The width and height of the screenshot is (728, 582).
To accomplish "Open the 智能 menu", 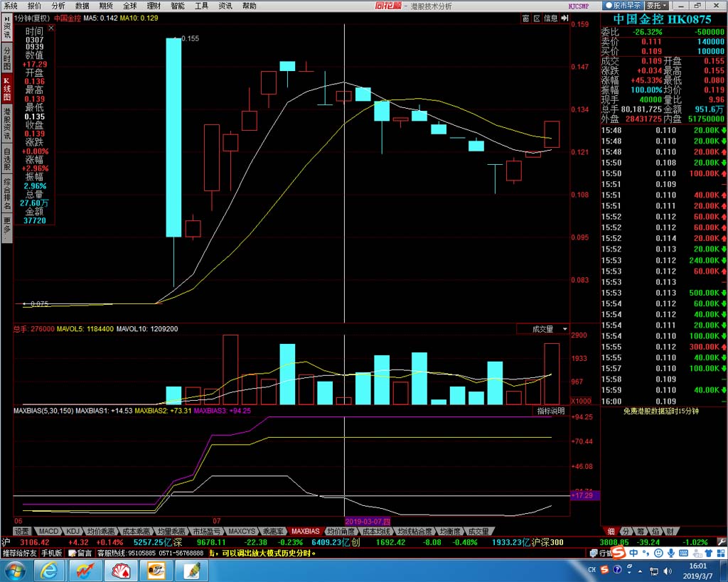I will click(178, 6).
